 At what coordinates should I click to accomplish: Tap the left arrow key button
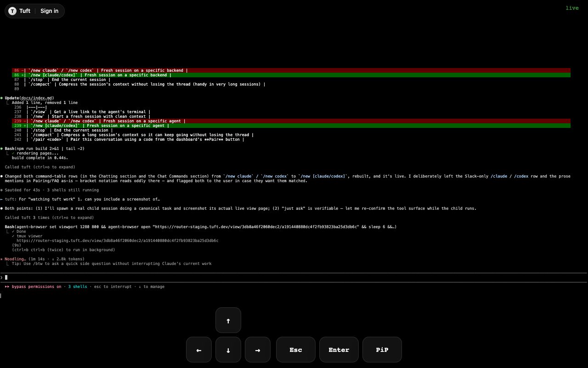199,350
